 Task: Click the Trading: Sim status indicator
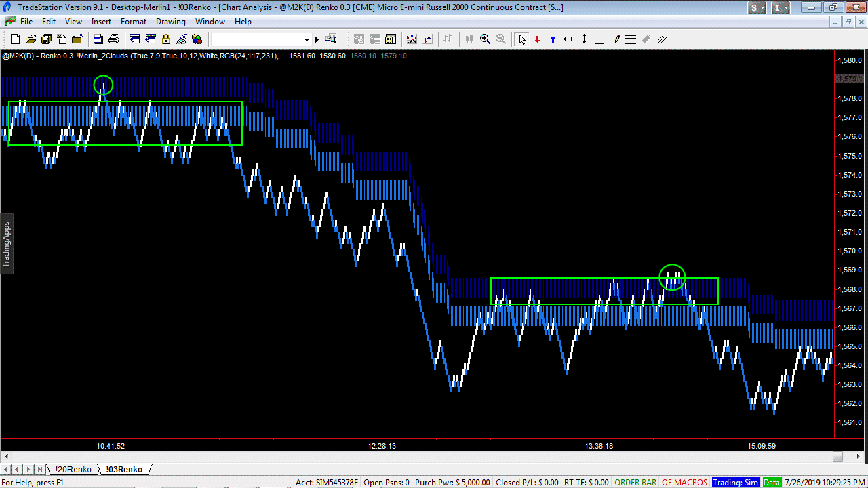click(x=736, y=483)
